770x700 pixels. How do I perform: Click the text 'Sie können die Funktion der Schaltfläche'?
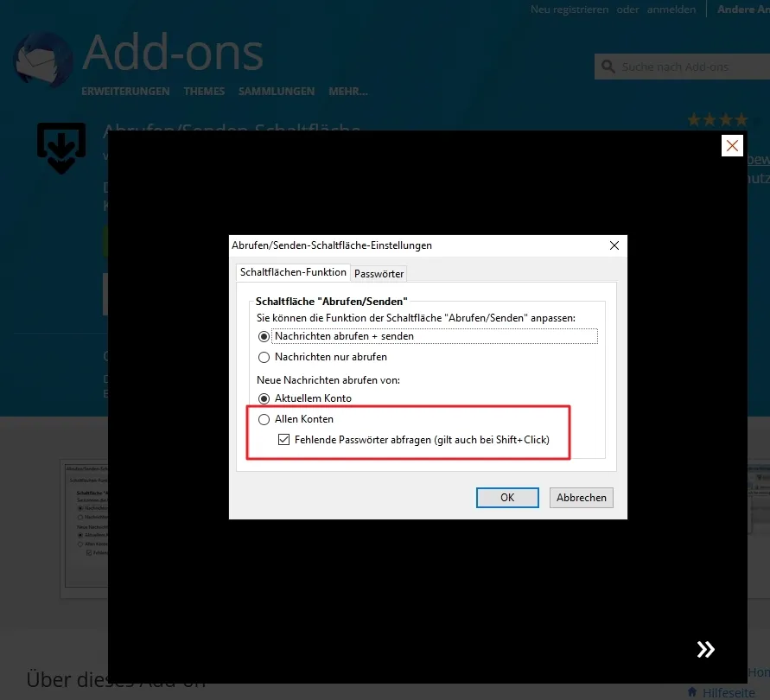click(351, 318)
